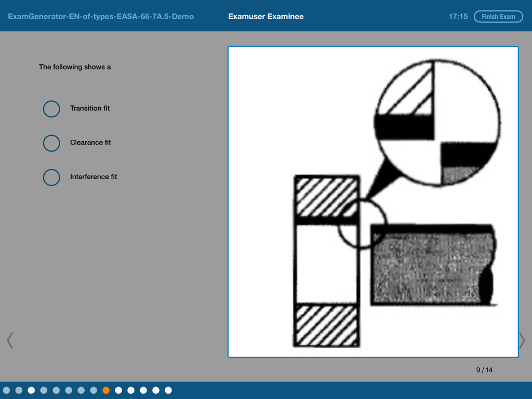The width and height of the screenshot is (532, 399).
Task: Select the Interference fit answer
Action: click(x=51, y=177)
